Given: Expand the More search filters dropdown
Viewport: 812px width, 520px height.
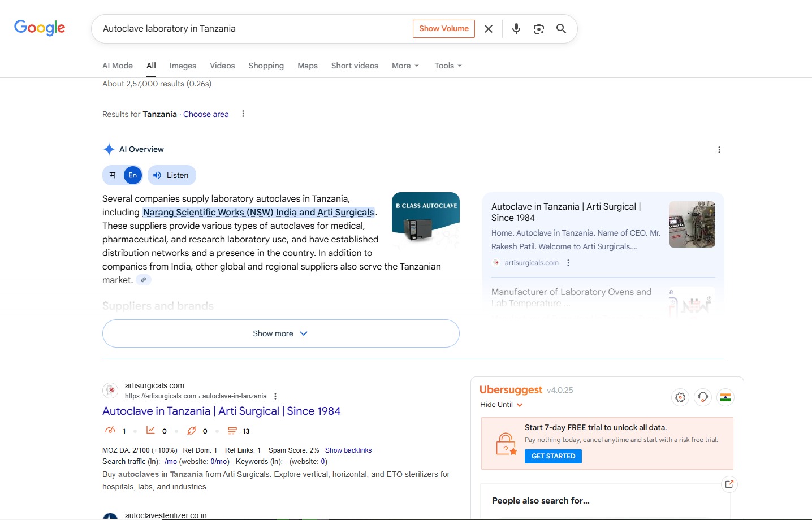Looking at the screenshot, I should (x=405, y=66).
